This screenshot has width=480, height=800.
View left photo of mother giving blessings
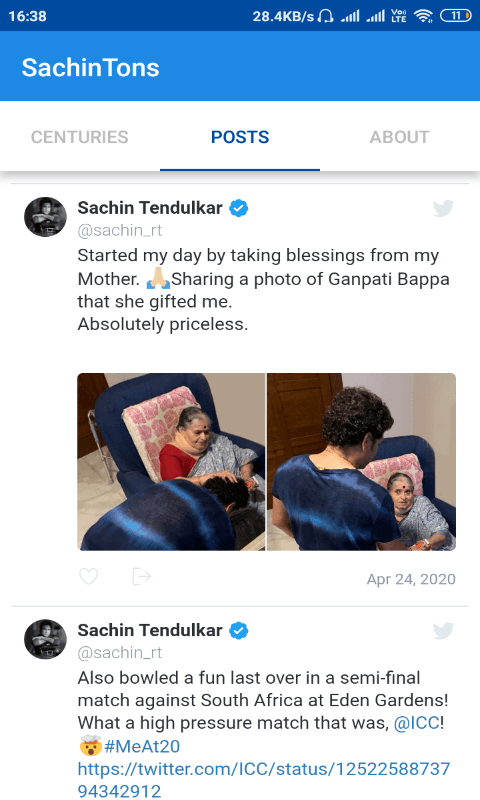(171, 462)
